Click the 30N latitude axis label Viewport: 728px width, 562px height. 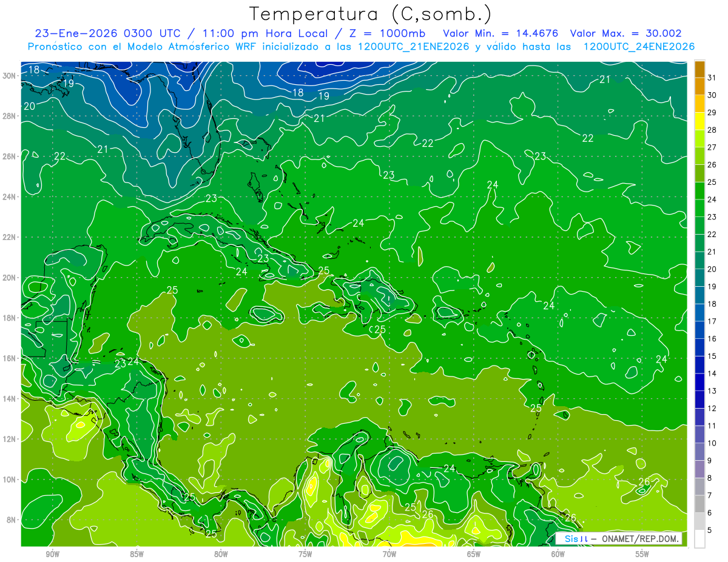coord(9,76)
